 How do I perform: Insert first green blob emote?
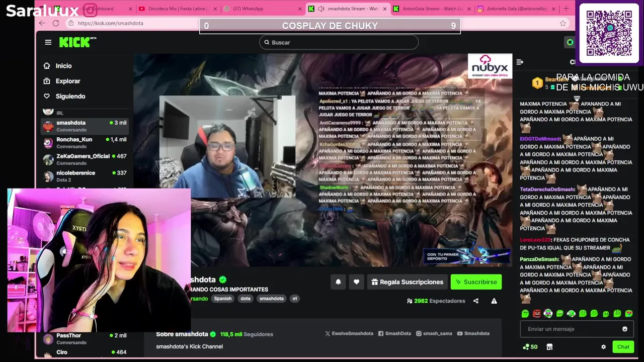coord(525,314)
